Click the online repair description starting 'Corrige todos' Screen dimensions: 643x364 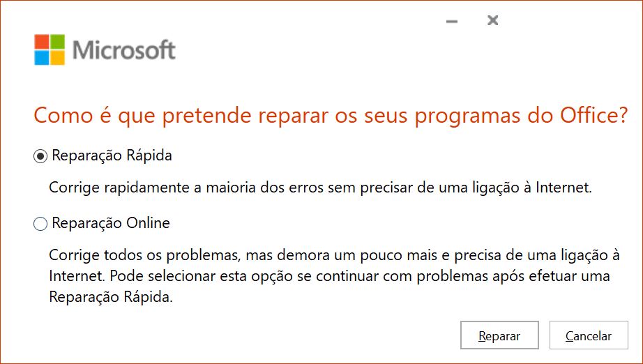(x=334, y=276)
